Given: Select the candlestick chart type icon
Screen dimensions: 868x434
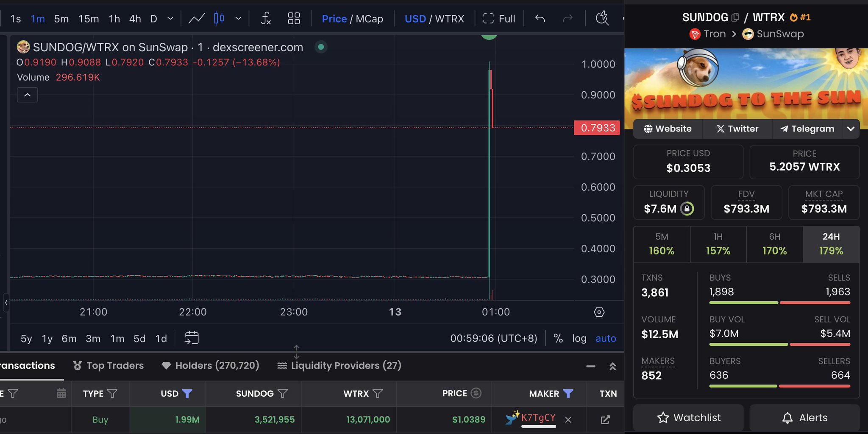Looking at the screenshot, I should pyautogui.click(x=219, y=19).
